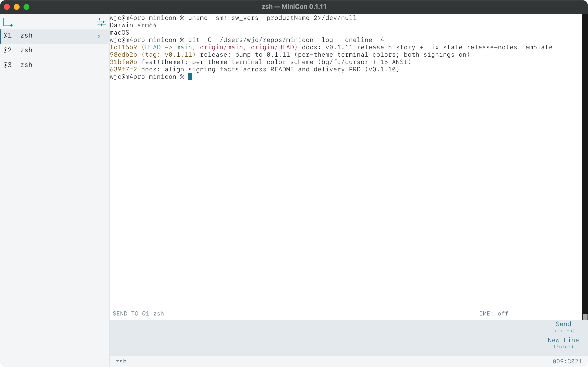This screenshot has height=367, width=588.
Task: Click commit hash fcf15b9
Action: click(123, 47)
